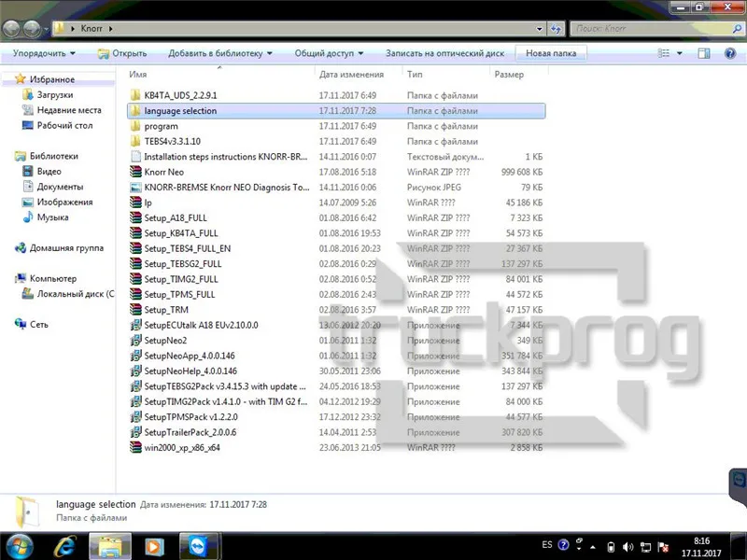
Task: Open Добавить в библиотеку dropdown
Action: point(220,53)
